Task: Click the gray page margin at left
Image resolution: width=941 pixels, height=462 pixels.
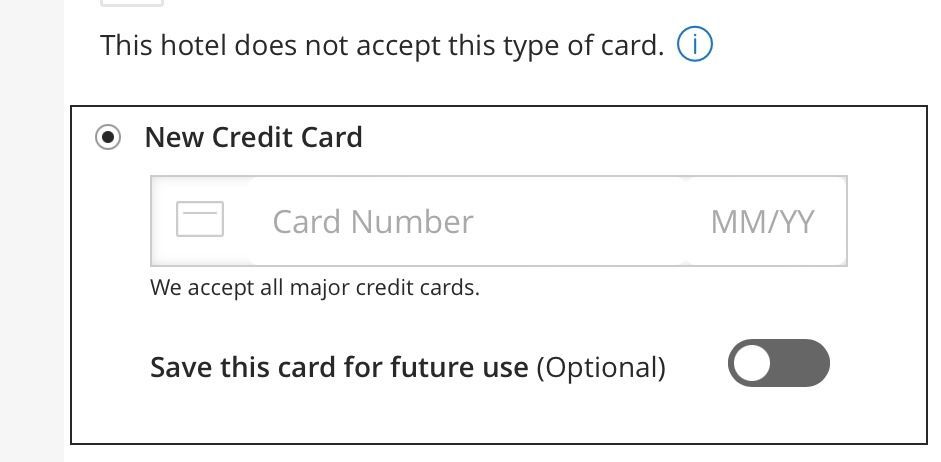Action: click(31, 231)
